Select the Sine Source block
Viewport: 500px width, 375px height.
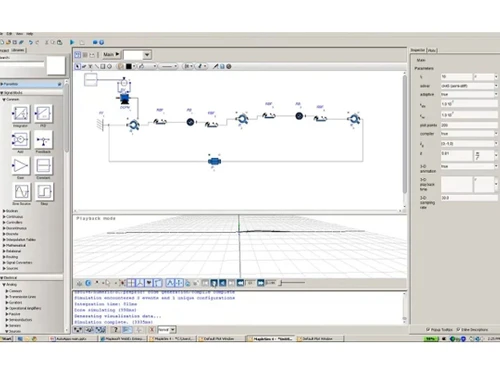click(22, 191)
